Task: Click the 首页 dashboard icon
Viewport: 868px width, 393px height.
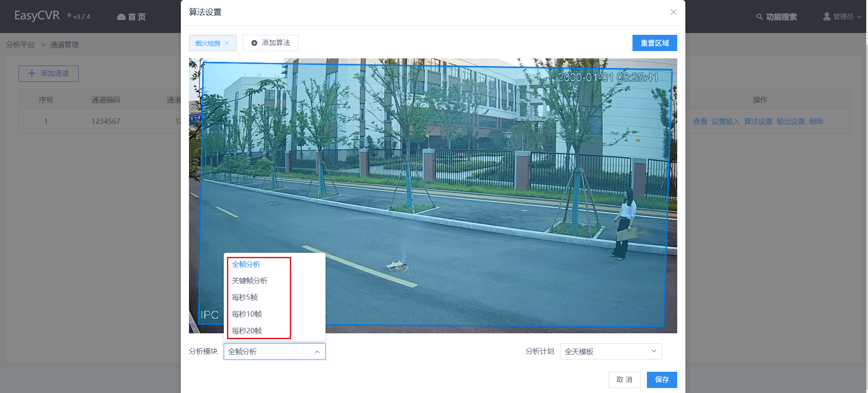Action: click(x=121, y=17)
